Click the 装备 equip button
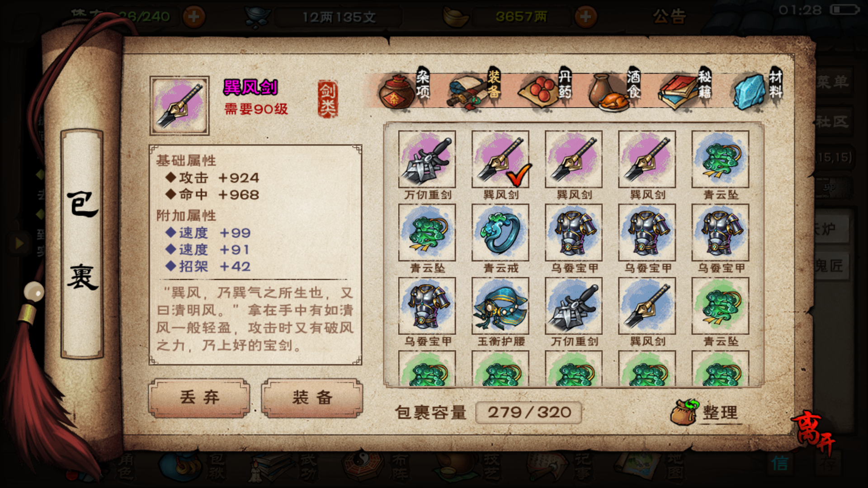 coord(312,398)
